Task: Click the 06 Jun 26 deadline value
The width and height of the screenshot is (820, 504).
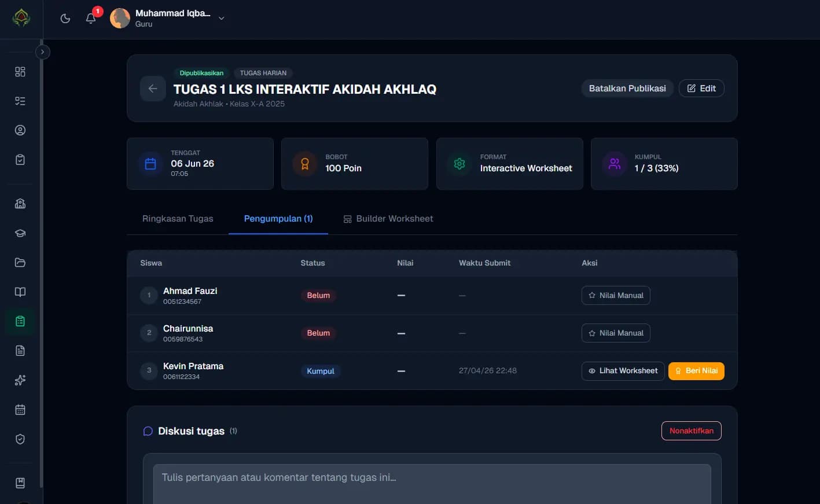Action: tap(192, 164)
